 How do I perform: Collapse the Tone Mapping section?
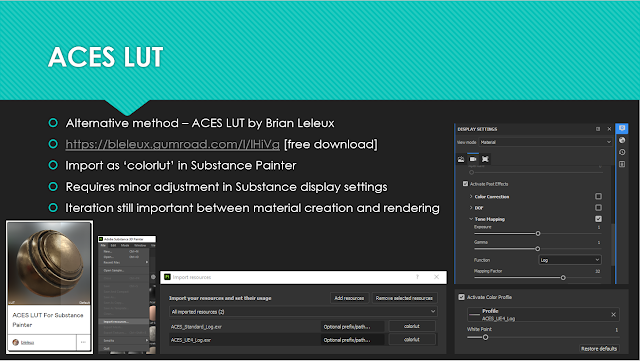pos(471,219)
